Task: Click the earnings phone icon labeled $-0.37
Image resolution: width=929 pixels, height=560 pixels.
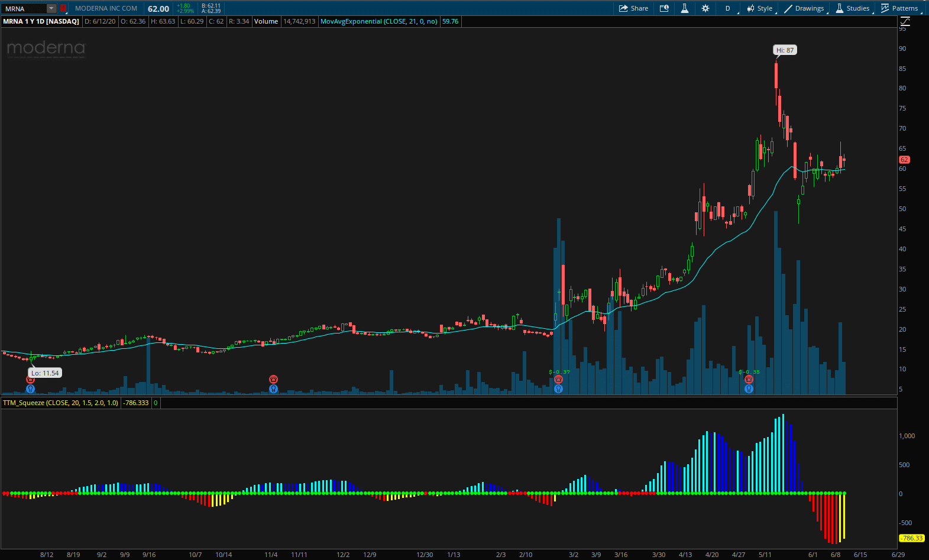Action: [x=558, y=380]
